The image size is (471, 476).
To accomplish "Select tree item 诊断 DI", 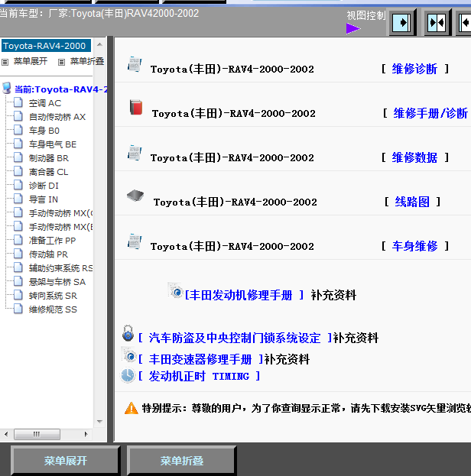I will pos(44,186).
